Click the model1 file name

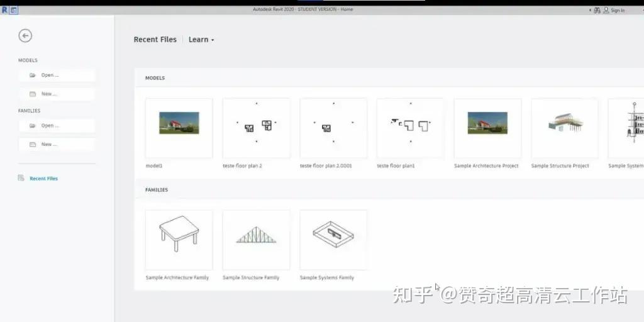(x=154, y=166)
